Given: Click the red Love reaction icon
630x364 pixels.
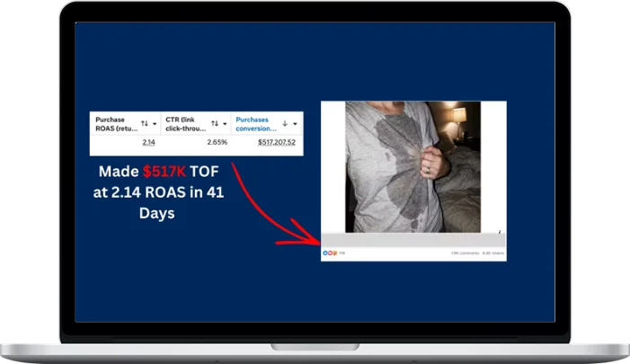Looking at the screenshot, I should (x=329, y=253).
